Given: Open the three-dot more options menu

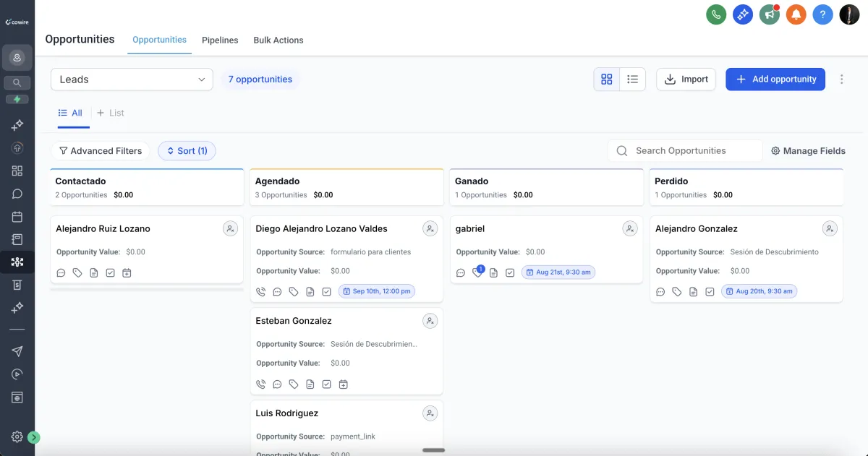Looking at the screenshot, I should [841, 79].
